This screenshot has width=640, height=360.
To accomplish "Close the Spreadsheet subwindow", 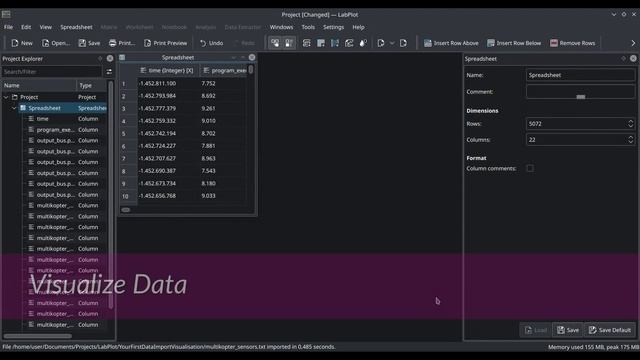I will tap(252, 57).
